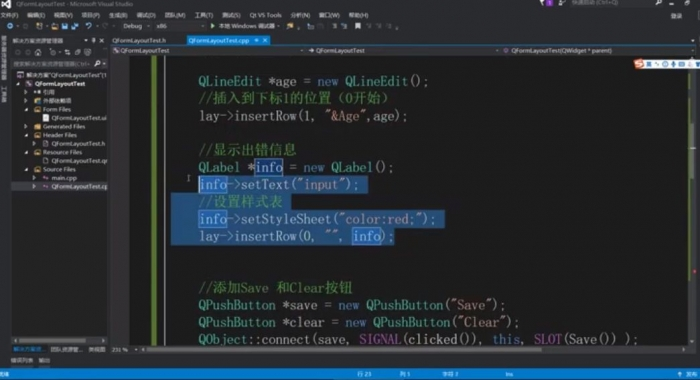Click the bookmark icon in the toolbar
Image resolution: width=700 pixels, height=380 pixels.
point(358,26)
